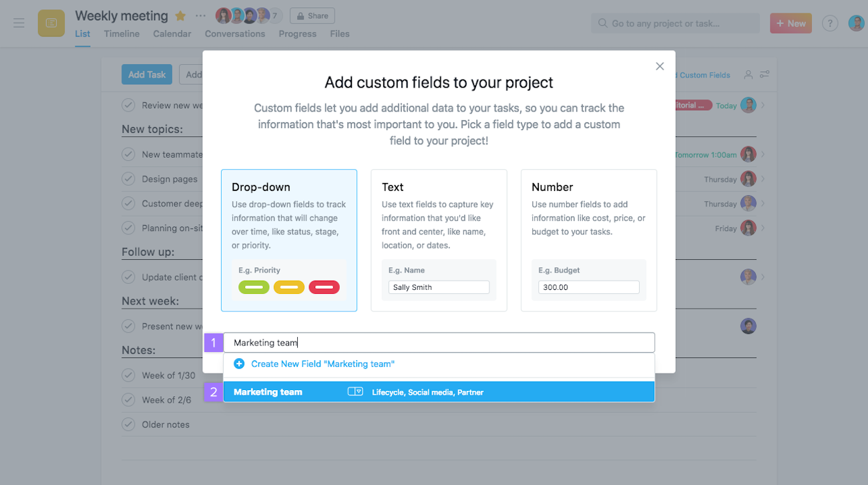Click the green priority pill example
The width and height of the screenshot is (868, 485).
click(x=254, y=287)
